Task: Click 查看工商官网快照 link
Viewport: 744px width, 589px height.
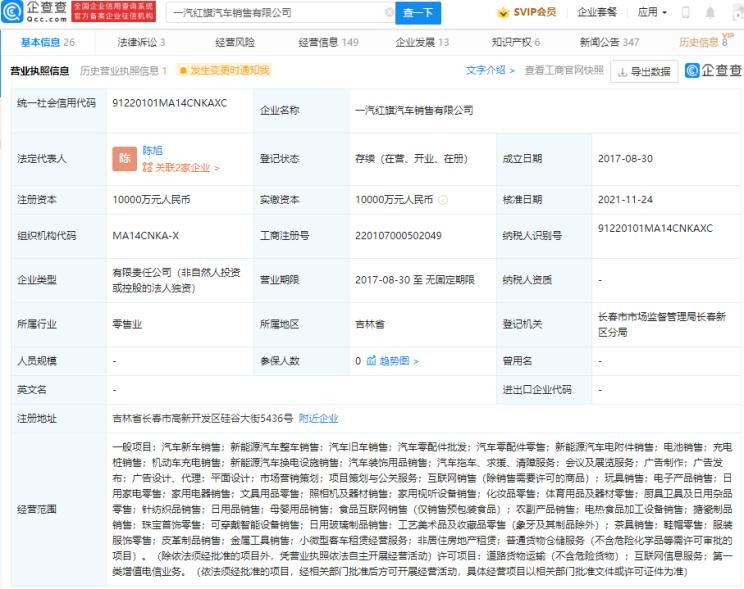Action: 564,70
